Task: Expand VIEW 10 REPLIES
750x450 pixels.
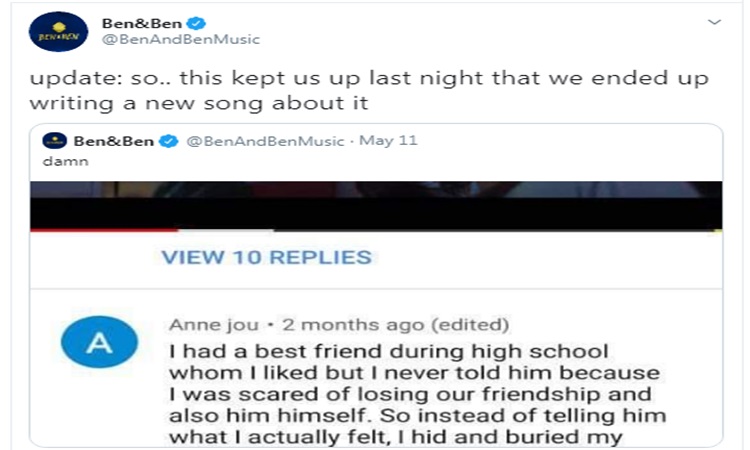Action: pos(266,257)
